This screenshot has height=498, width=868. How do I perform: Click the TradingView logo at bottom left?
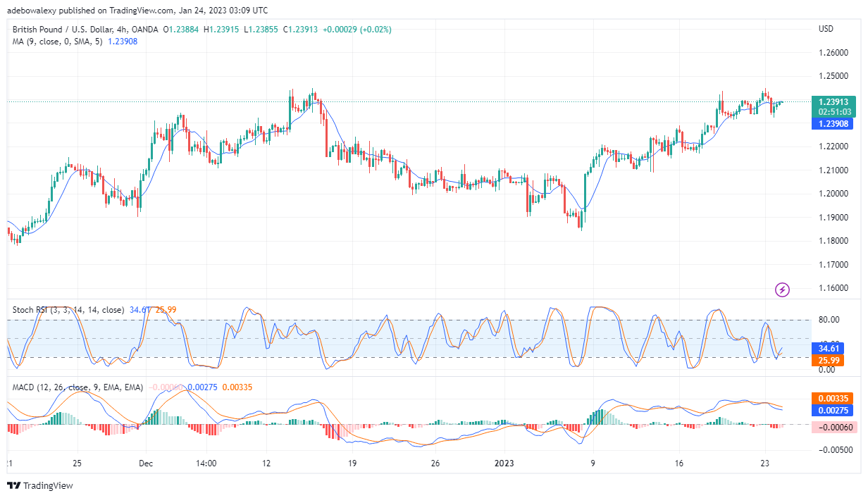(40, 485)
